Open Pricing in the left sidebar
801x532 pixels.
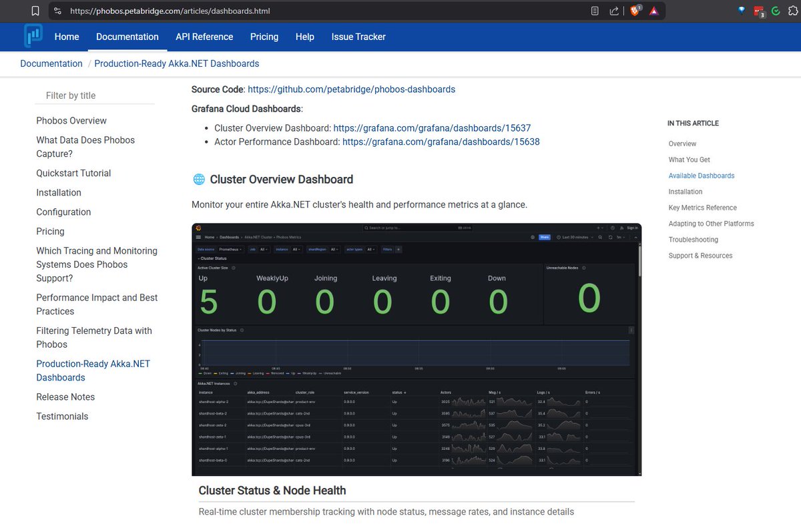coord(51,231)
